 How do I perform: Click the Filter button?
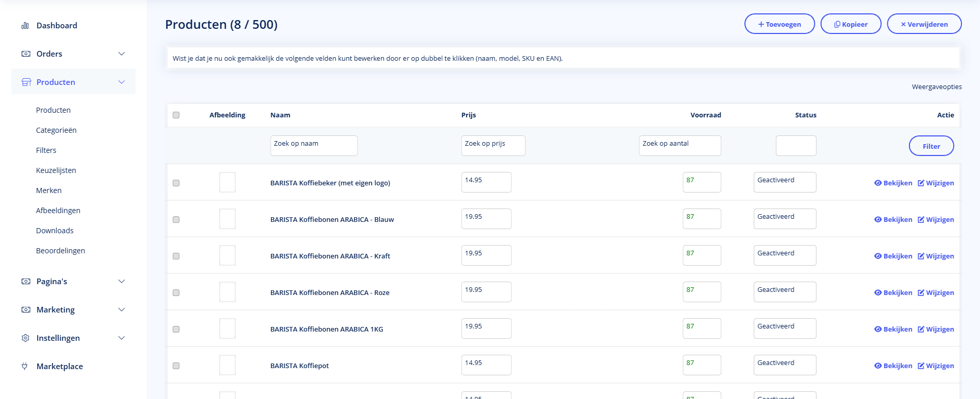click(x=931, y=146)
